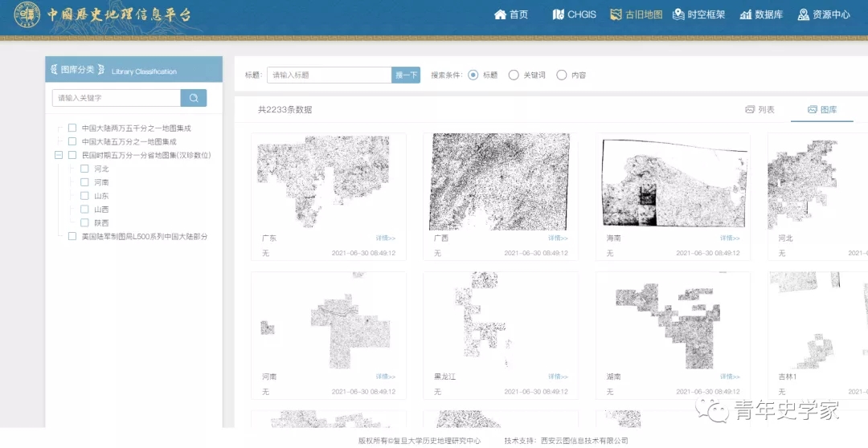Open the 河北 map thumbnail
Viewport: 868px width, 448px height.
coord(817,182)
